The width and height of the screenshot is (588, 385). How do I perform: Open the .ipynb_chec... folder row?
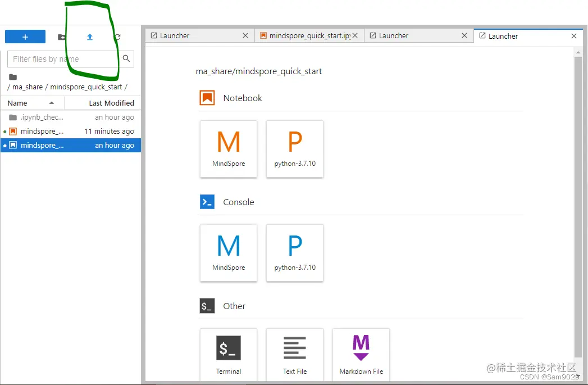pos(71,117)
